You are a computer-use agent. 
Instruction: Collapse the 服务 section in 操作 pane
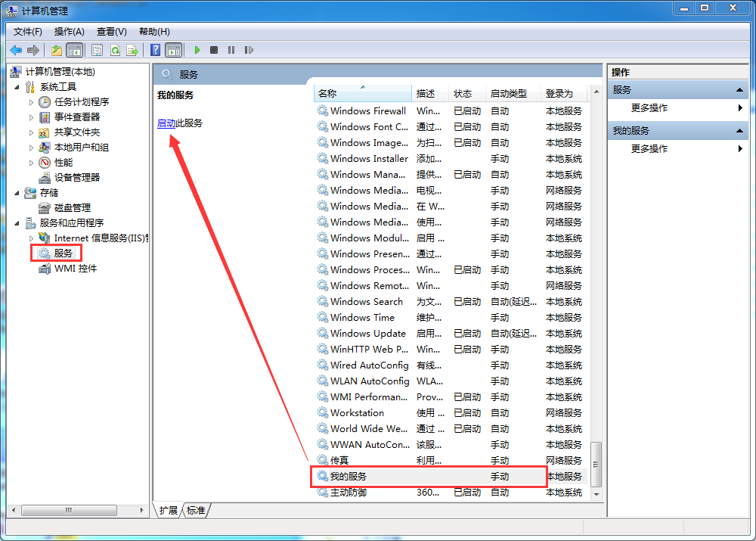click(739, 90)
